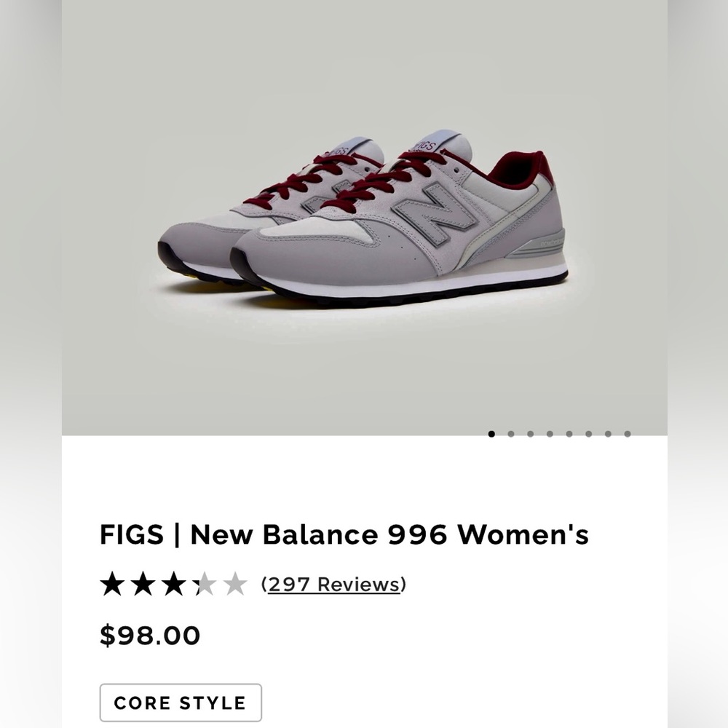Switch to the second image carousel dot

point(511,432)
